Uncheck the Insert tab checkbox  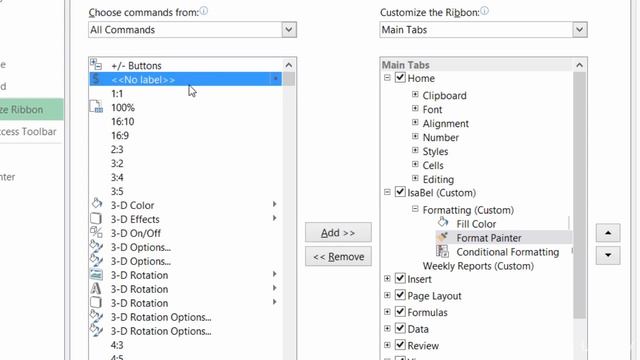400,278
